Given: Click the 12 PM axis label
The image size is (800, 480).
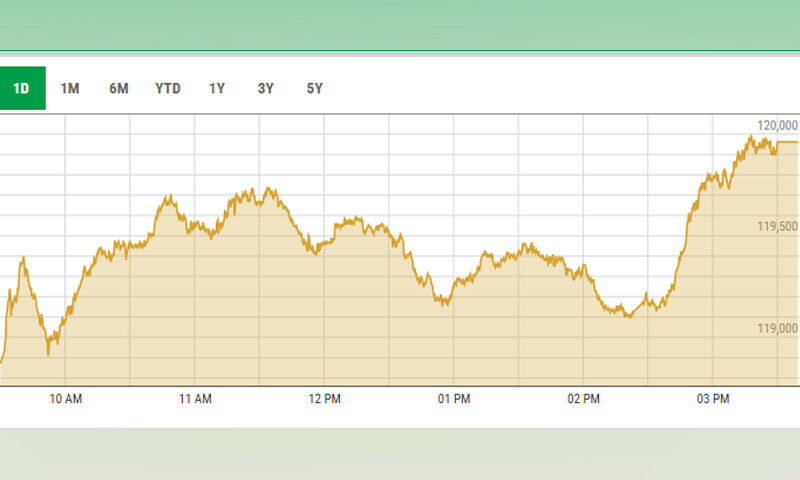Looking at the screenshot, I should click(324, 400).
